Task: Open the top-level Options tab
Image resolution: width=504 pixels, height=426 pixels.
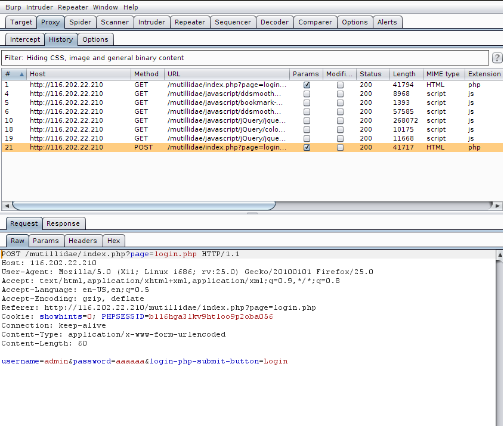Action: (355, 22)
